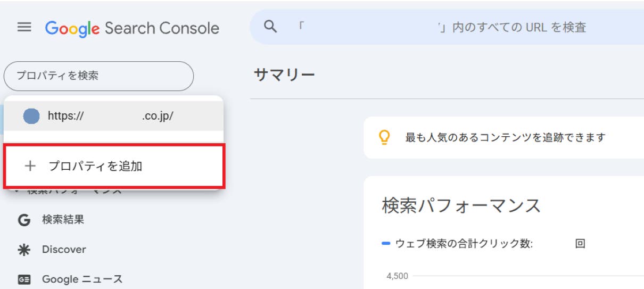
Task: Click the 最も人気のあるコンテンツを追跡できます tip
Action: coord(506,138)
